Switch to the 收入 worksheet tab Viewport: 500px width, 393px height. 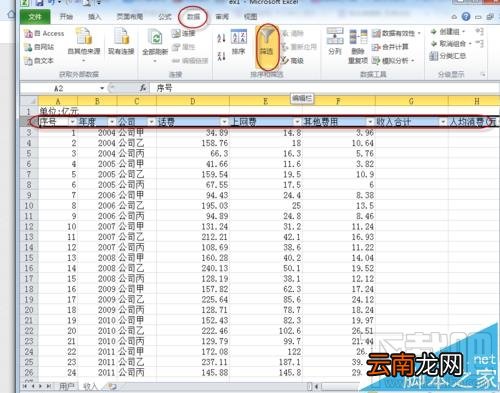point(90,387)
